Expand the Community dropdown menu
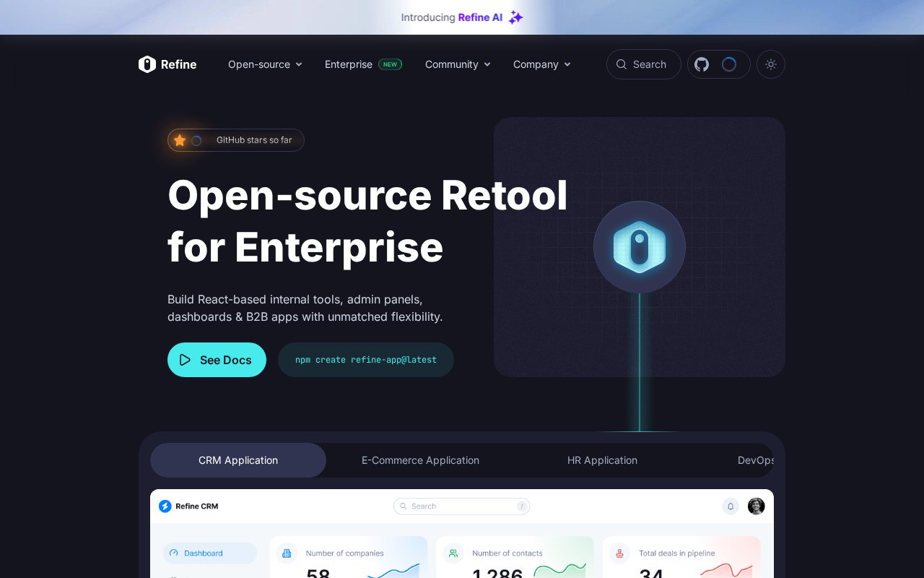Viewport: 924px width, 578px height. 458,64
